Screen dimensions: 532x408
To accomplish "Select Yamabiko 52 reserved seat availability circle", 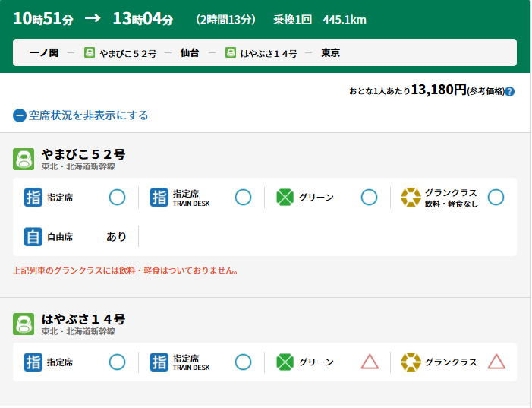I will pos(117,198).
